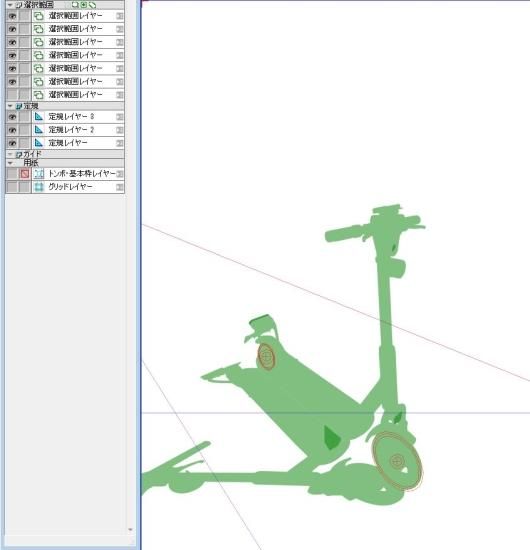This screenshot has height=550, width=530.
Task: Click the ruler triangle icon of 定規レイヤー 2
Action: 39,130
